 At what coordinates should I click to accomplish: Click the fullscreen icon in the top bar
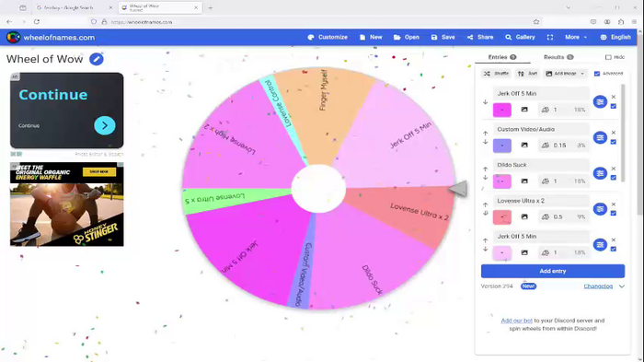(550, 37)
